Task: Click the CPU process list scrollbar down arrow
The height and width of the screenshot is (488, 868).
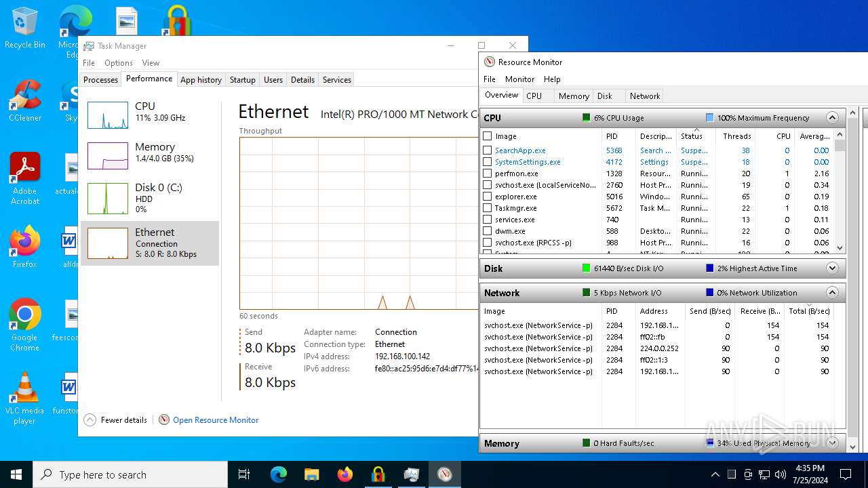Action: click(x=840, y=248)
